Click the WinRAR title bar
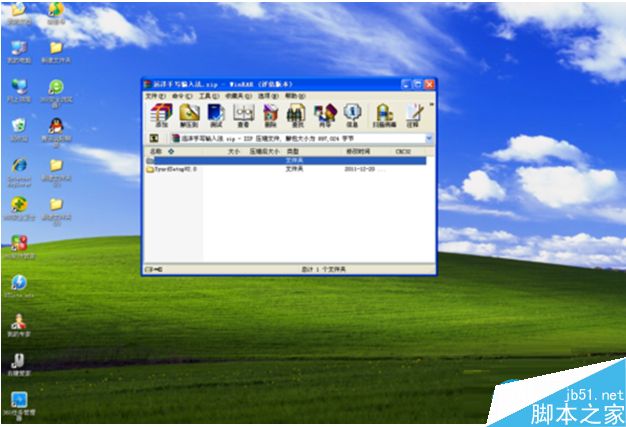Image resolution: width=626 pixels, height=427 pixels. (271, 84)
